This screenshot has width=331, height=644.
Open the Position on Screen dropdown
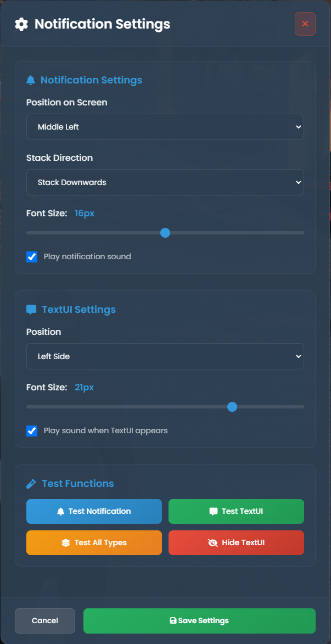pos(165,127)
